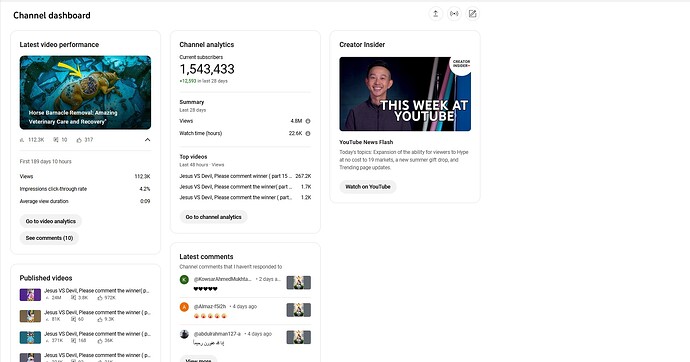This screenshot has width=690, height=362.
Task: Open video thumbnail beside @abdulrahman127-a comment
Action: 299,337
